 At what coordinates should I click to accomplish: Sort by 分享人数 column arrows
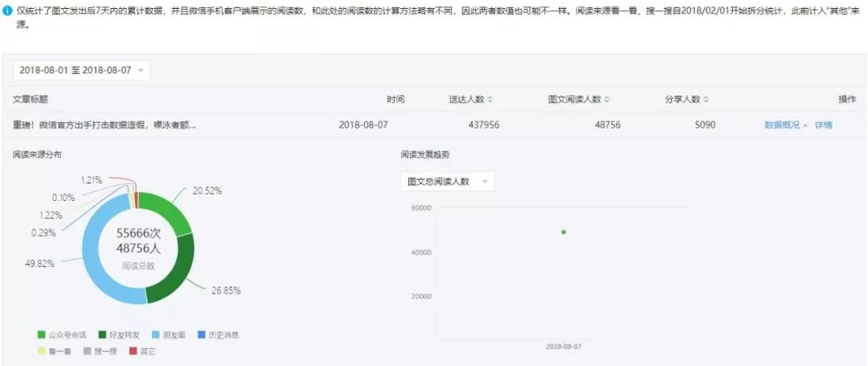706,100
